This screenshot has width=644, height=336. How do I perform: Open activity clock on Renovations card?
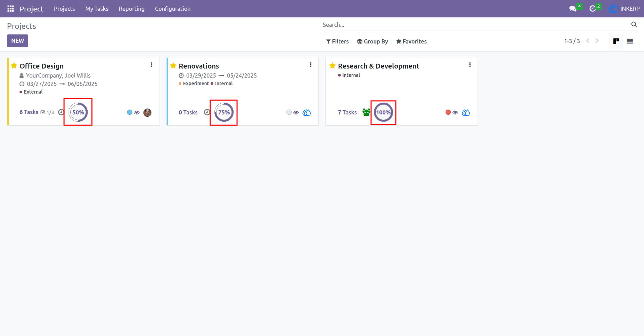[207, 112]
